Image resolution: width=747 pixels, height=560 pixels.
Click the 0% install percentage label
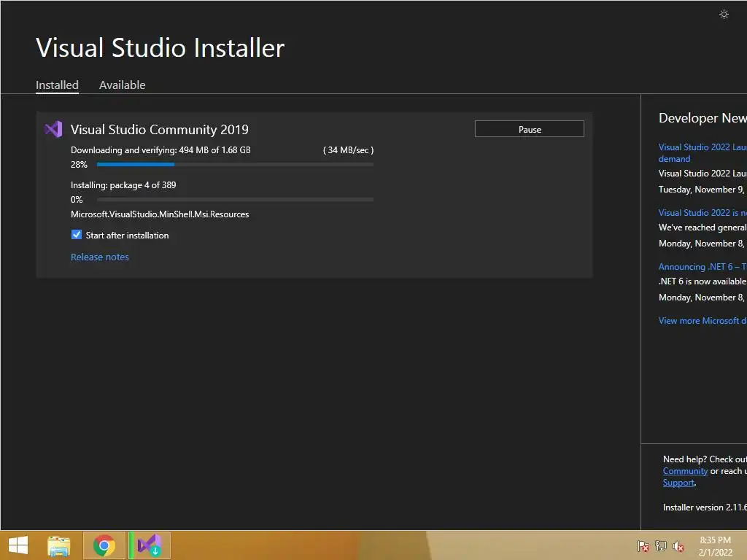pos(76,200)
